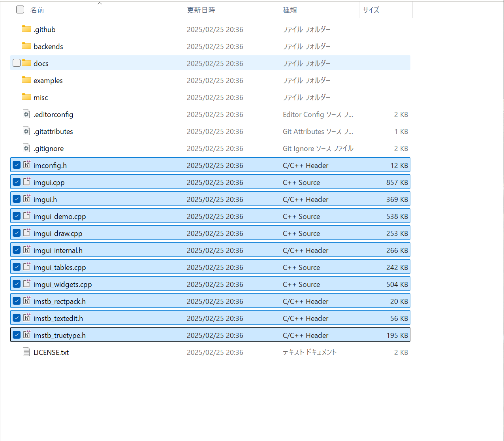504x441 pixels.
Task: Select the LICENSE.txt file name
Action: click(51, 352)
